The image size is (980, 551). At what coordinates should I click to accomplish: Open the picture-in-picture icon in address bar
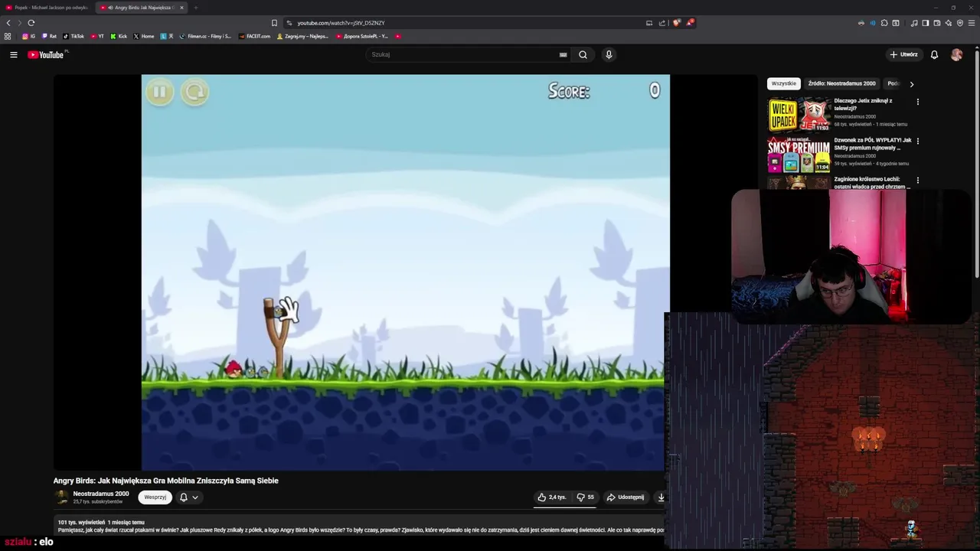(649, 23)
